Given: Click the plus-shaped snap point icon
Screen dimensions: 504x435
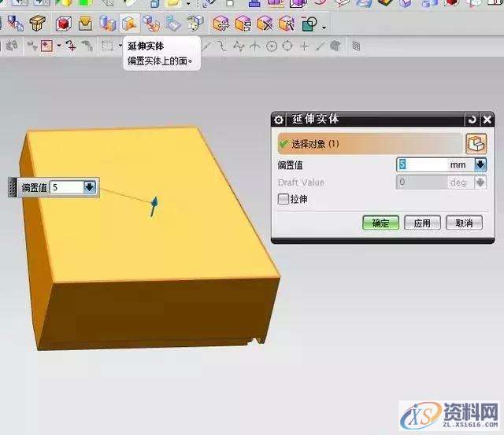Looking at the screenshot, I should (x=305, y=46).
